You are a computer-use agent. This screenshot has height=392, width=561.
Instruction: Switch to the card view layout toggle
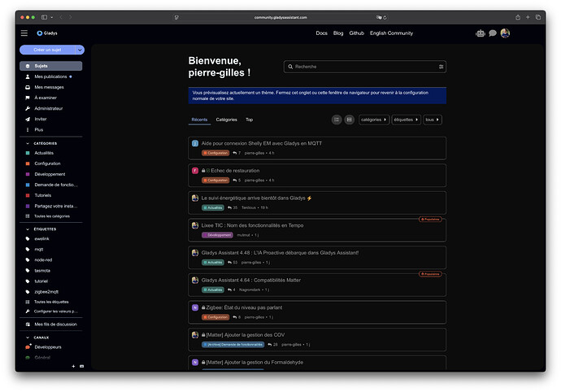click(x=349, y=120)
